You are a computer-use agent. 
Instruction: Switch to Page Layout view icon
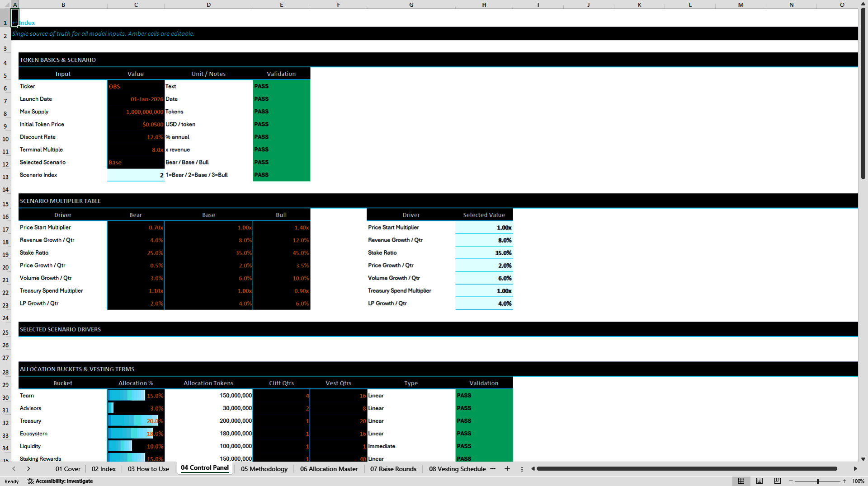click(759, 481)
